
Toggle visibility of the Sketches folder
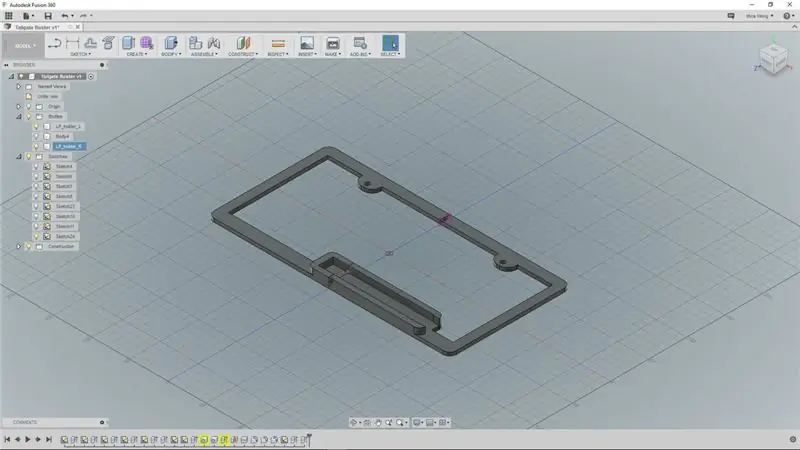tap(29, 156)
